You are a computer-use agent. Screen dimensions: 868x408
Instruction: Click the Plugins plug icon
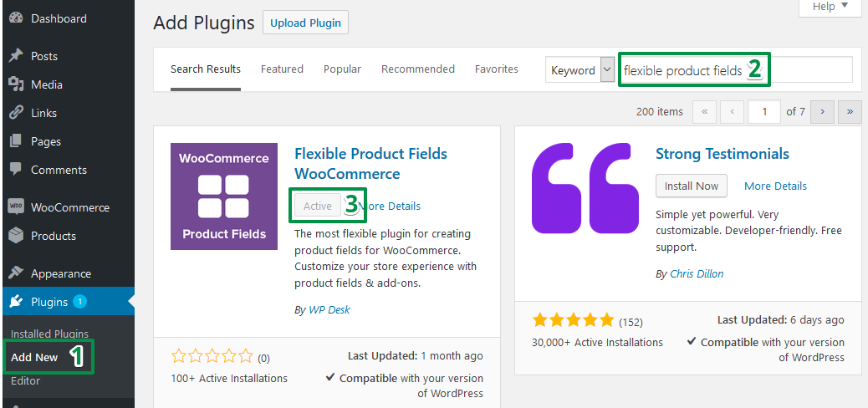click(16, 302)
